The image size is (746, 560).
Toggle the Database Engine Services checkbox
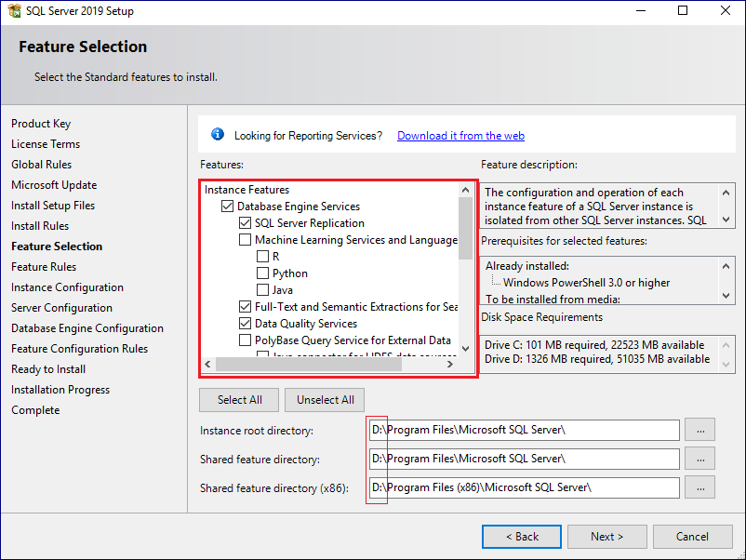(227, 206)
